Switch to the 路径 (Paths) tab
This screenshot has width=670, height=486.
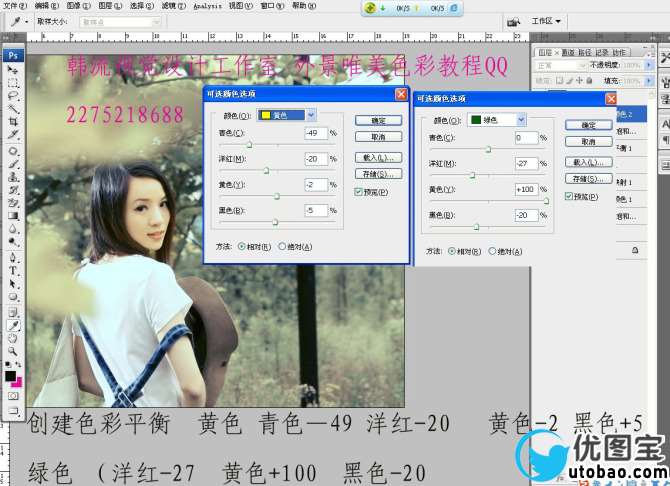(x=585, y=52)
